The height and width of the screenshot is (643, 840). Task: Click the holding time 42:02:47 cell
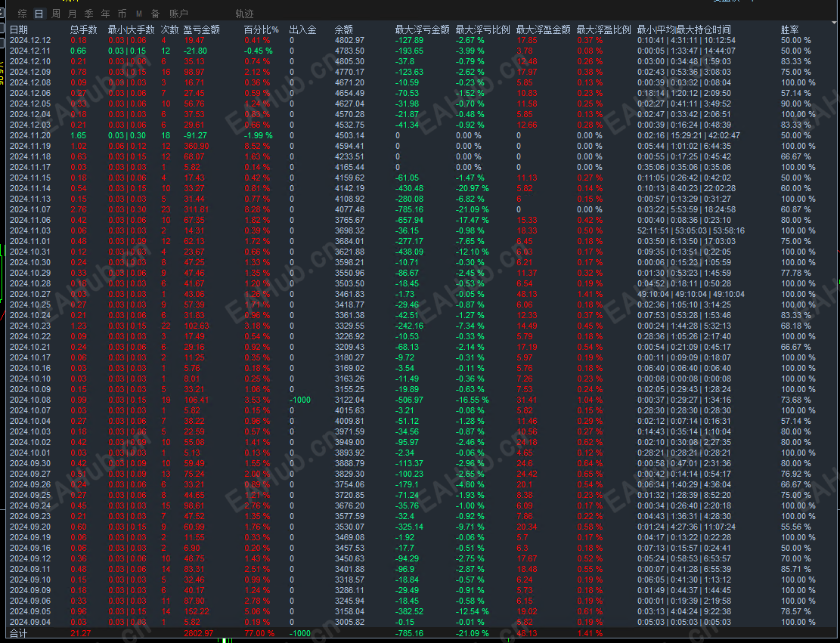click(x=689, y=135)
